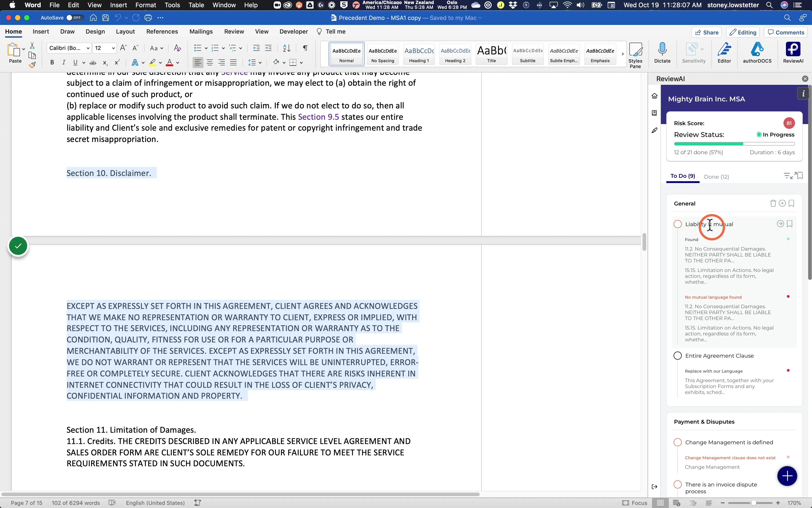Toggle Focus mode in status bar

tap(635, 503)
